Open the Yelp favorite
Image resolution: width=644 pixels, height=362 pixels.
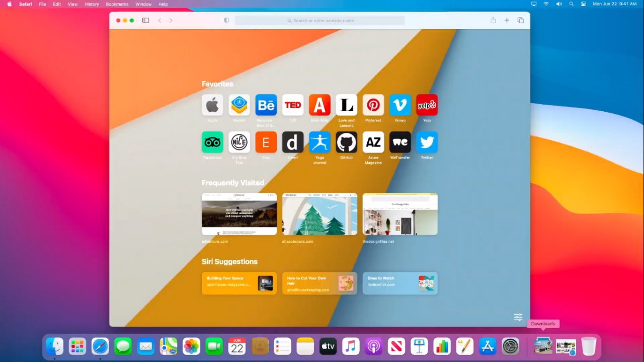[427, 105]
